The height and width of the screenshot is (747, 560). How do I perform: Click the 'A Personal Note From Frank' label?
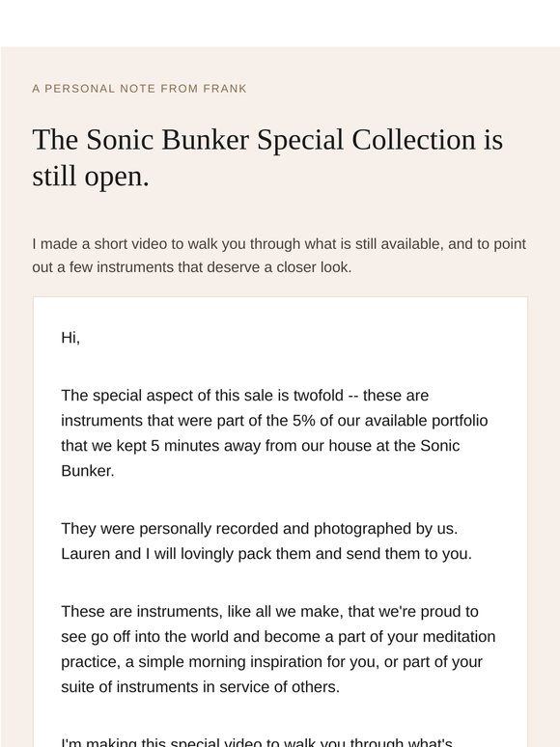[x=139, y=89]
